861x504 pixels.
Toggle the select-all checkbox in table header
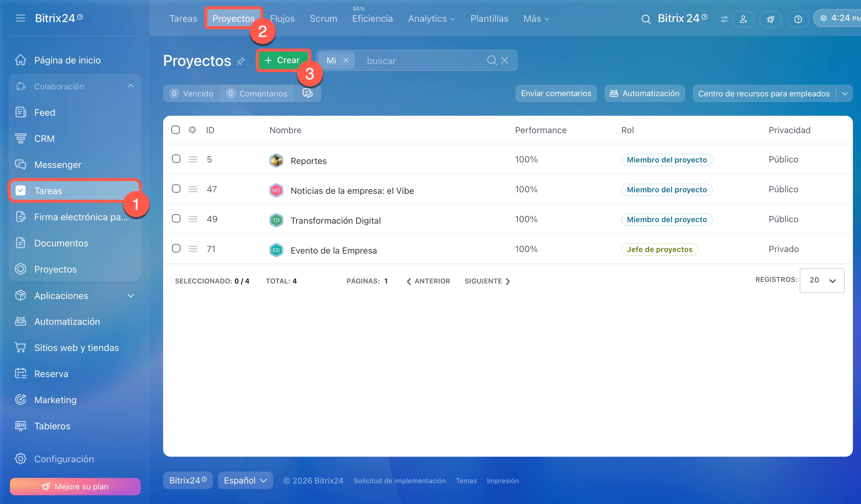click(176, 130)
